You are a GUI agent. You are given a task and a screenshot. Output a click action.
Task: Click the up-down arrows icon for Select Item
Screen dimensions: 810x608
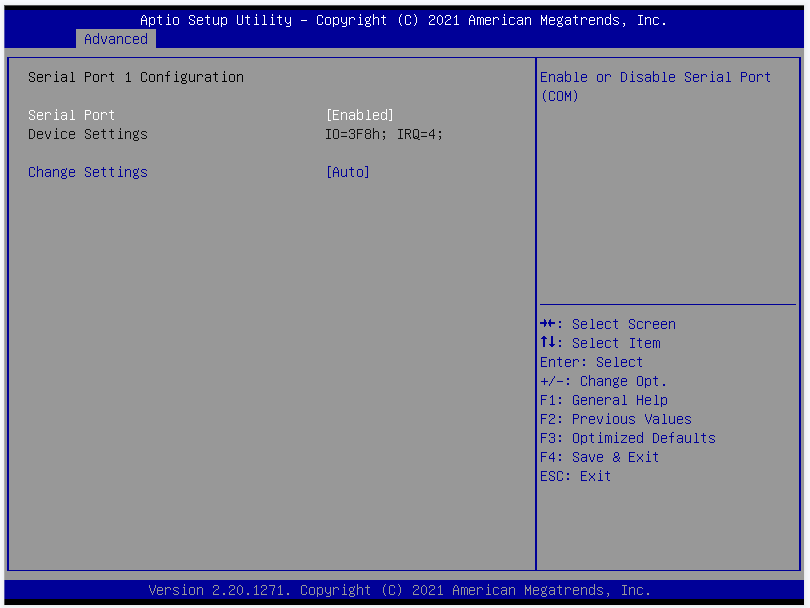pos(546,343)
